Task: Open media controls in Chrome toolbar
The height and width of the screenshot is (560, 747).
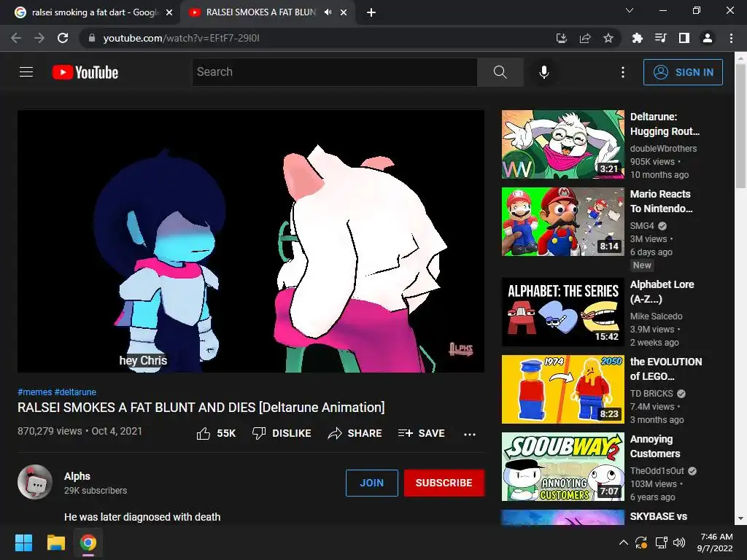Action: [x=660, y=38]
